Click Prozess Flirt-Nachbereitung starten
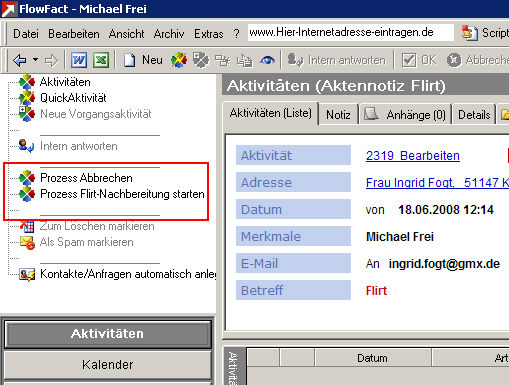 point(122,194)
